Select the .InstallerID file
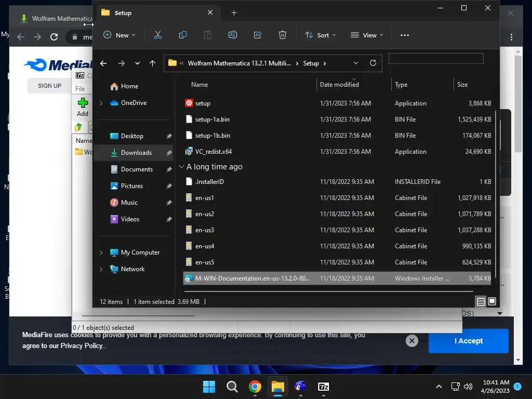 click(337, 182)
